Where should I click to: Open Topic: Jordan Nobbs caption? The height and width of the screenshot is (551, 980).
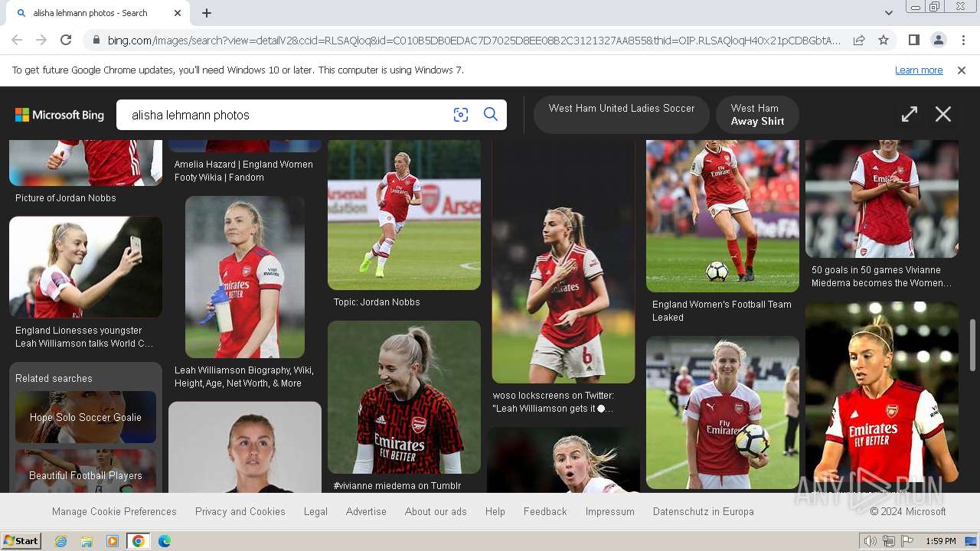(377, 302)
